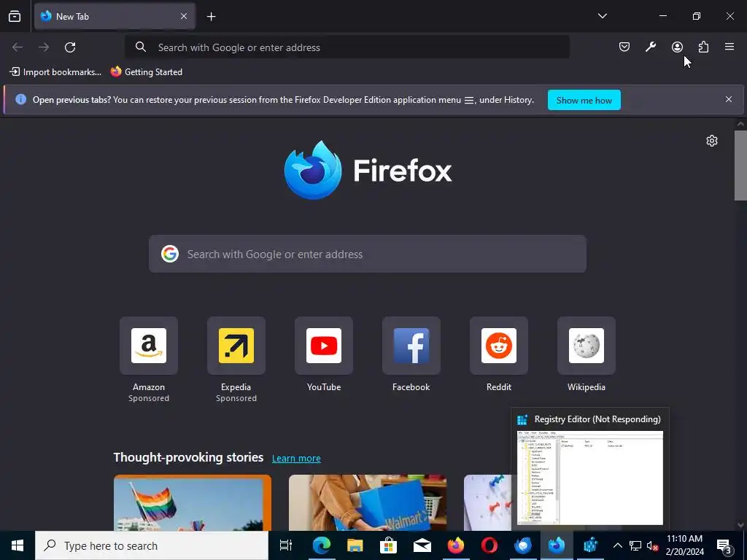This screenshot has width=747, height=560.
Task: Open new tab personalize gear icon
Action: (712, 141)
